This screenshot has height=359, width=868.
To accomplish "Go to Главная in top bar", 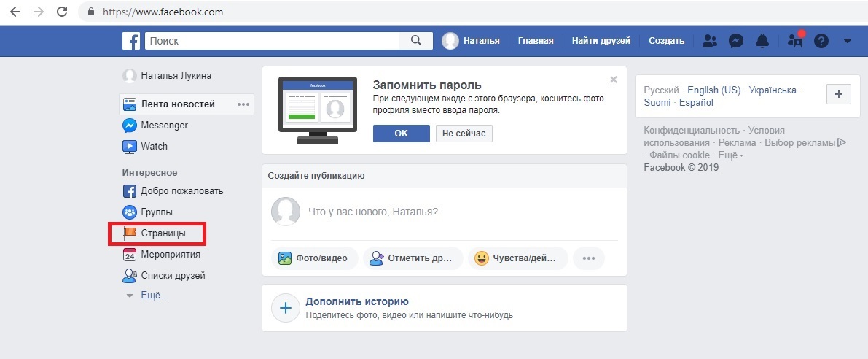I will tap(536, 41).
